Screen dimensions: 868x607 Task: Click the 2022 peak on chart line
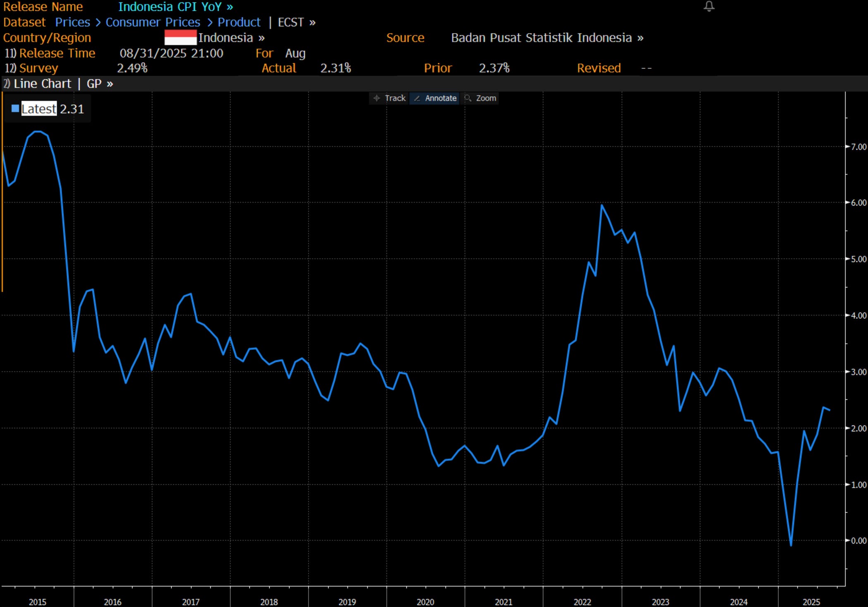tap(602, 206)
